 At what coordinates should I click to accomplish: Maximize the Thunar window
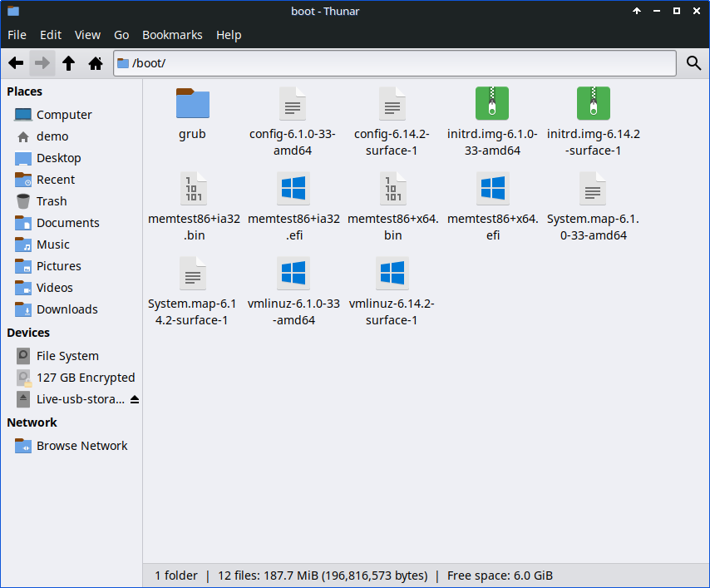point(677,11)
